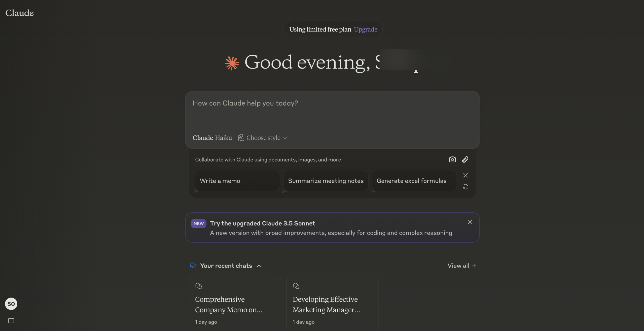Toggle the sidebar panel icon
Image resolution: width=644 pixels, height=331 pixels.
[x=11, y=320]
